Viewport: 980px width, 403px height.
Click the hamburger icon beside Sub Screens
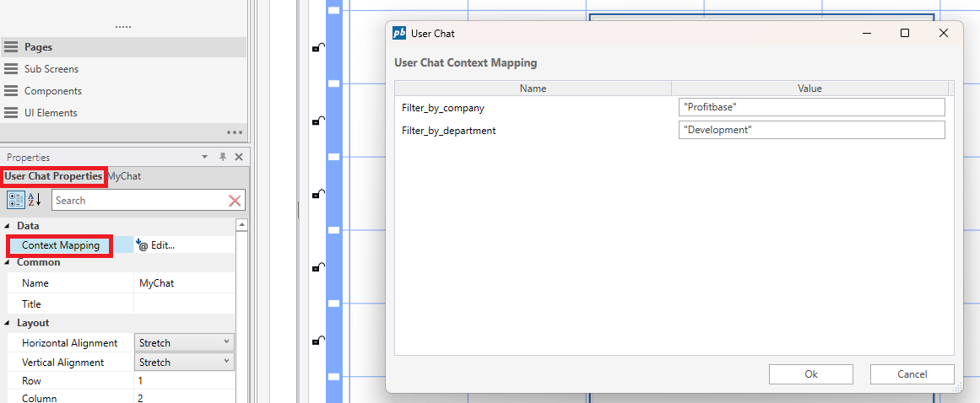click(11, 68)
